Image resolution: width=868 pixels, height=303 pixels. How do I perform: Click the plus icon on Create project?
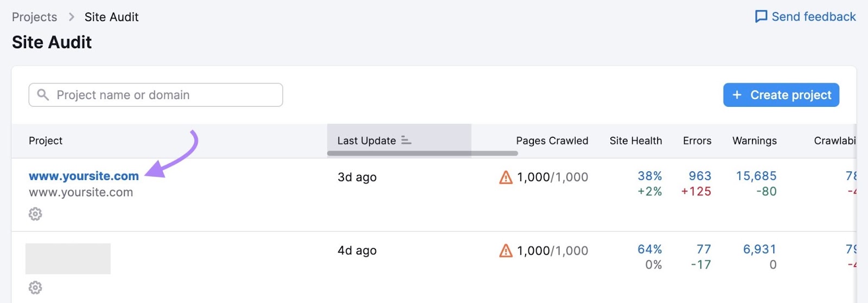pos(737,95)
